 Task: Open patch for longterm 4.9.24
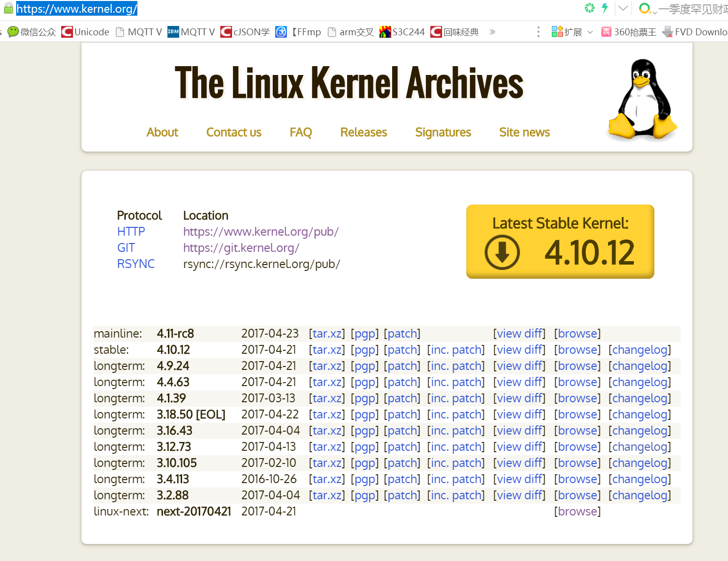coord(402,366)
